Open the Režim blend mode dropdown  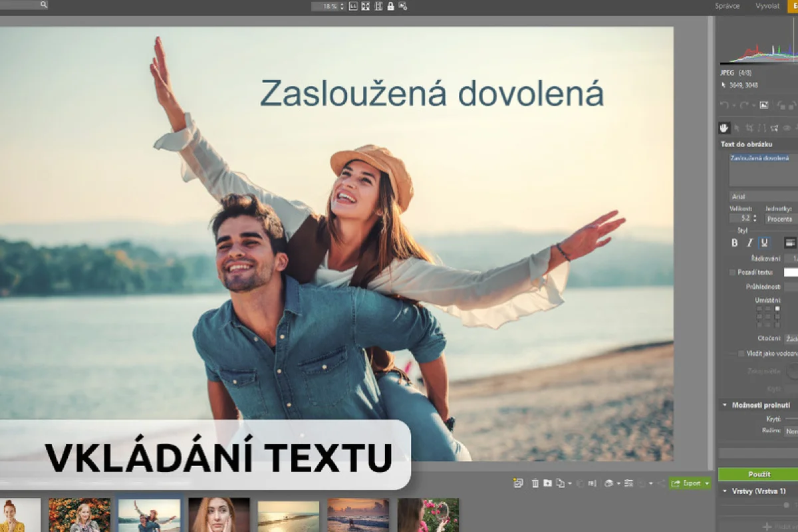coord(791,431)
